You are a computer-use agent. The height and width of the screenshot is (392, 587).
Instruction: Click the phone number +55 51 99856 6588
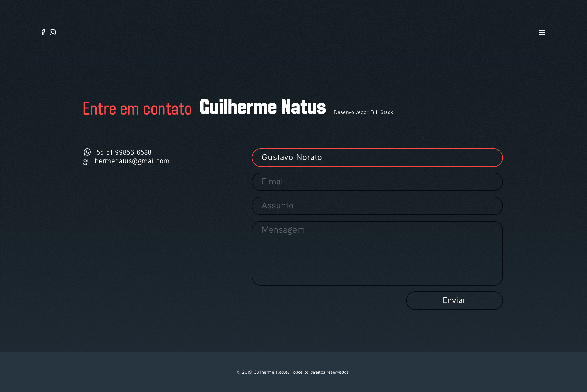122,152
